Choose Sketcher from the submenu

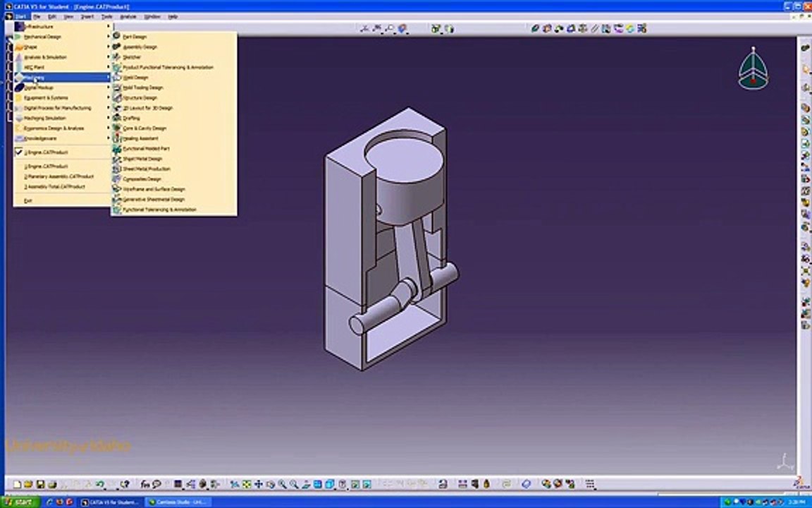(x=173, y=57)
